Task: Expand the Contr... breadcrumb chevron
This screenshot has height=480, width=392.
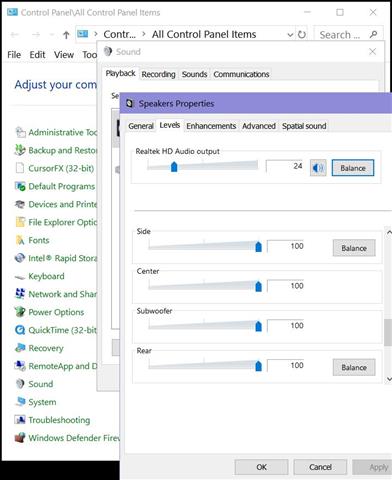Action: [144, 34]
